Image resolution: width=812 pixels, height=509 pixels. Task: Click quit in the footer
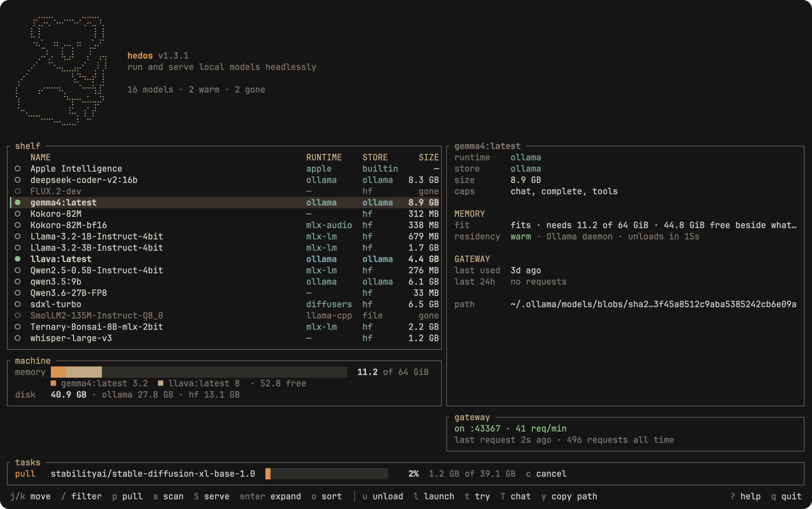point(786,496)
